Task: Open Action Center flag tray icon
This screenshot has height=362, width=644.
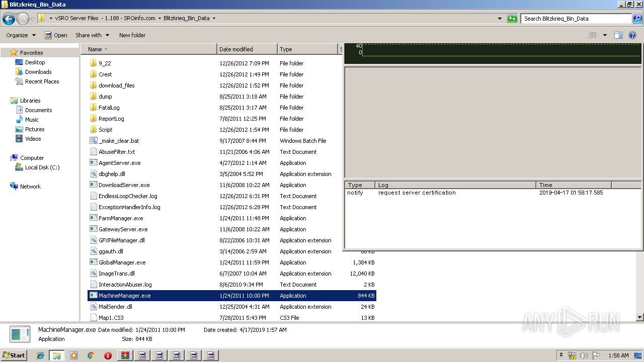Action: (596, 355)
